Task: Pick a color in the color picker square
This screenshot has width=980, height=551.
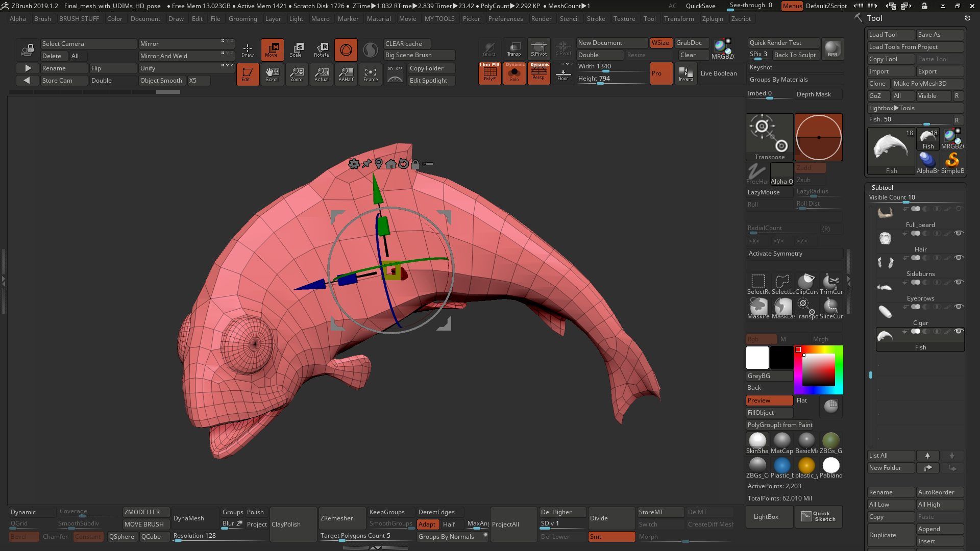Action: pyautogui.click(x=818, y=370)
